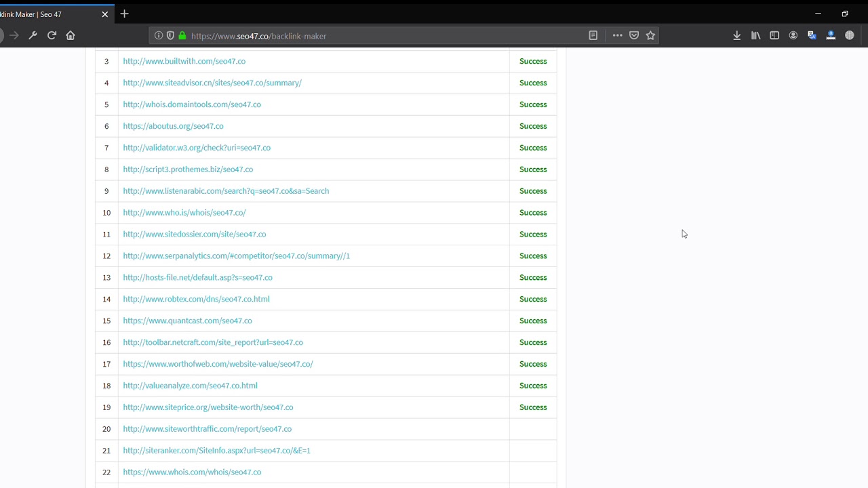
Task: Save page to Pocket
Action: (634, 35)
